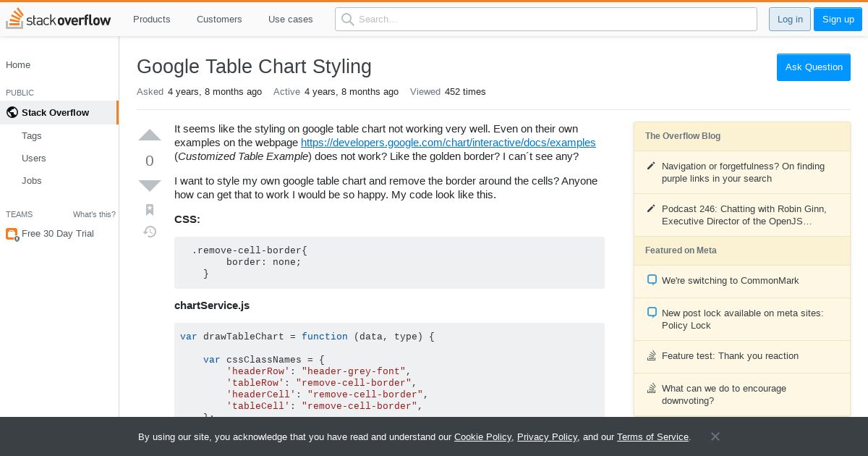The height and width of the screenshot is (456, 868).
Task: Go to Home in the sidebar
Action: (x=18, y=64)
